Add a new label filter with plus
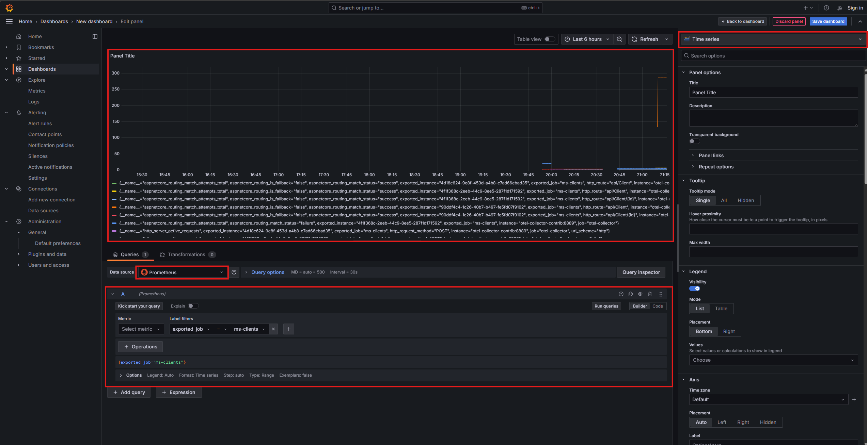Image resolution: width=868 pixels, height=445 pixels. 289,329
